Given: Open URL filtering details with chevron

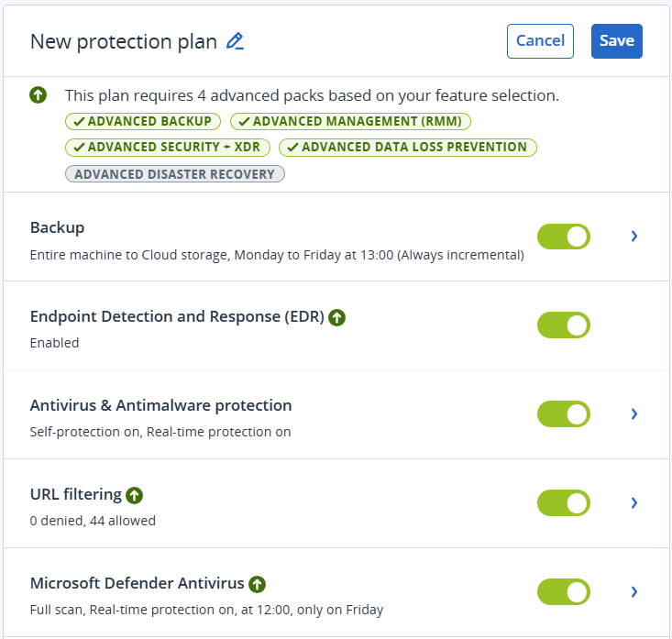Looking at the screenshot, I should [x=633, y=503].
